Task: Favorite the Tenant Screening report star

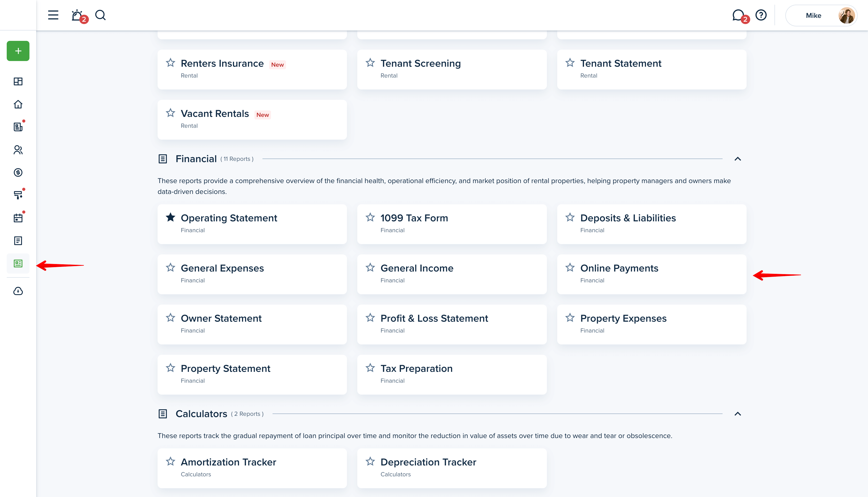Action: (370, 63)
